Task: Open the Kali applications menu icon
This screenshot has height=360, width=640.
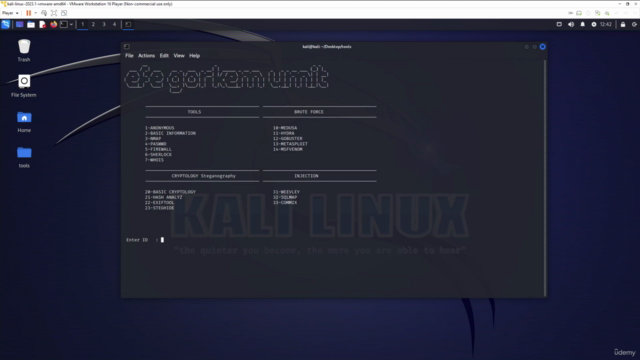Action: point(6,24)
